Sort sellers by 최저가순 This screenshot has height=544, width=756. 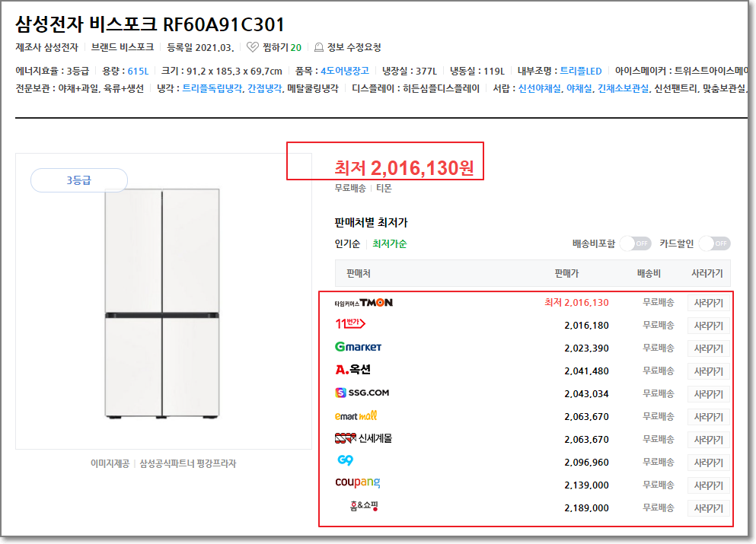tap(390, 243)
